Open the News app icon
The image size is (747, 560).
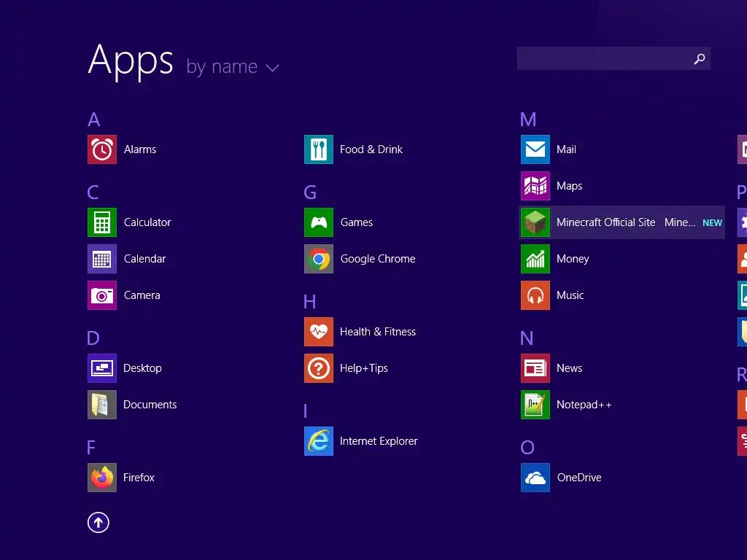[535, 368]
